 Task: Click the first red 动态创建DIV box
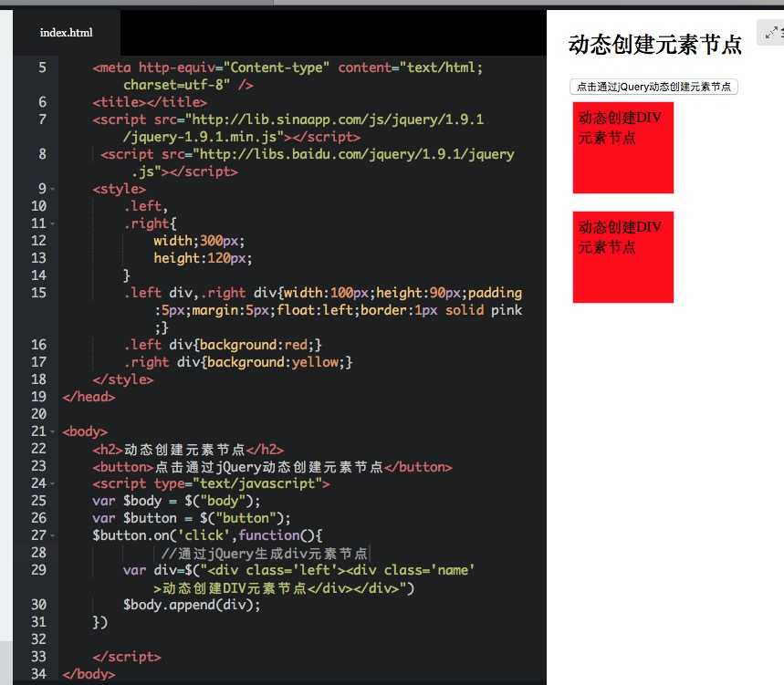623,148
